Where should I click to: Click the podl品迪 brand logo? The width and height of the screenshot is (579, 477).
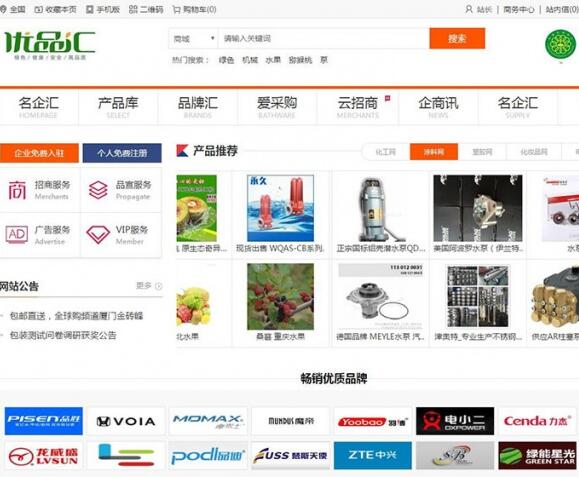[208, 456]
